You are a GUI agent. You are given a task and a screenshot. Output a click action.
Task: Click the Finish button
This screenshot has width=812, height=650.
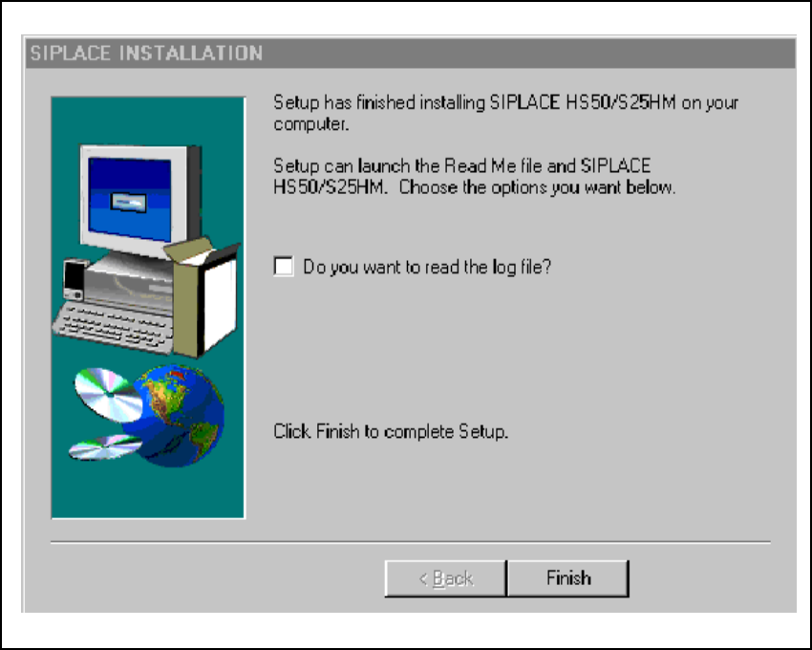pyautogui.click(x=568, y=578)
